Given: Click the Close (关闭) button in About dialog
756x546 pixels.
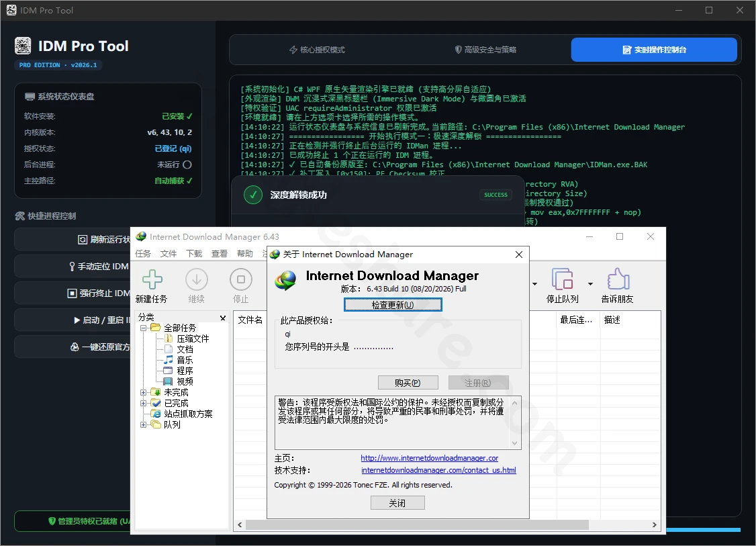Looking at the screenshot, I should tap(397, 502).
